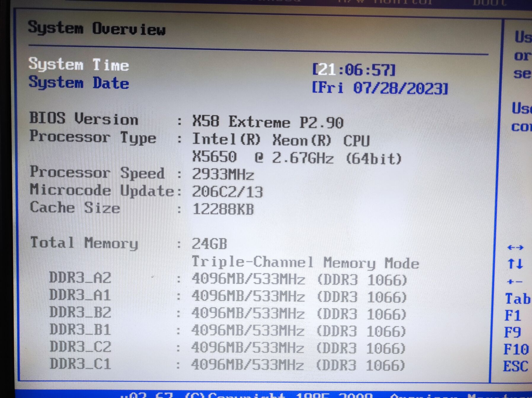
Task: Click the Cache Size label
Action: click(75, 207)
